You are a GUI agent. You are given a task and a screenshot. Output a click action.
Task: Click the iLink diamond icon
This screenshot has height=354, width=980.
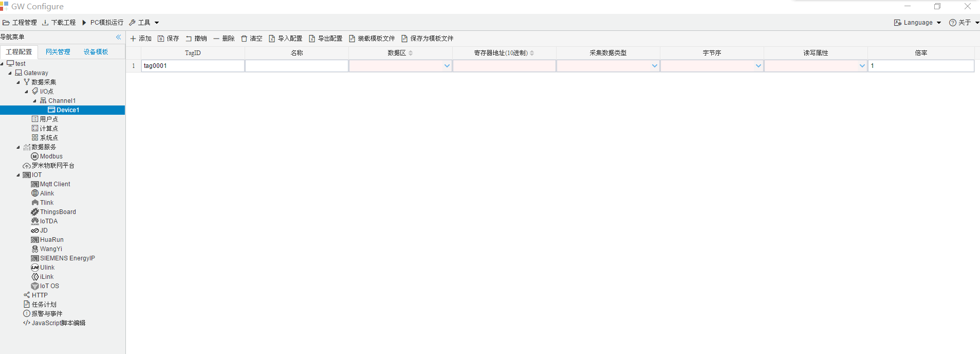click(35, 277)
